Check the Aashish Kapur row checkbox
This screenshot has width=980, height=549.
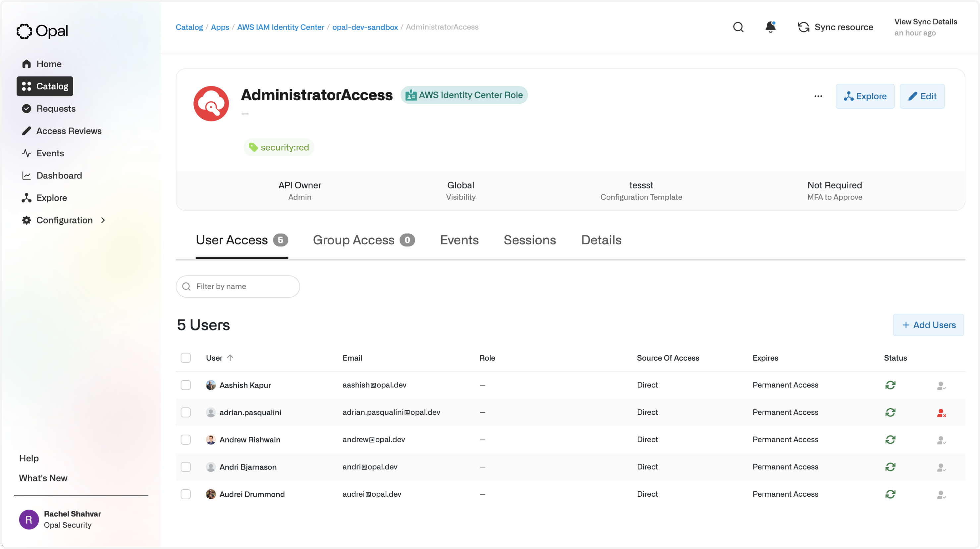(186, 385)
